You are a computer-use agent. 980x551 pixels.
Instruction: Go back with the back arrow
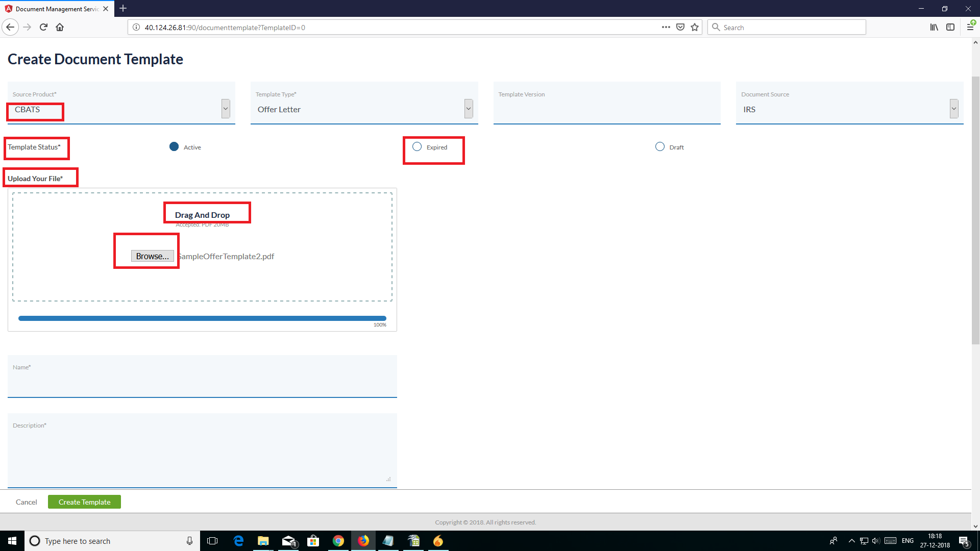[x=10, y=28]
